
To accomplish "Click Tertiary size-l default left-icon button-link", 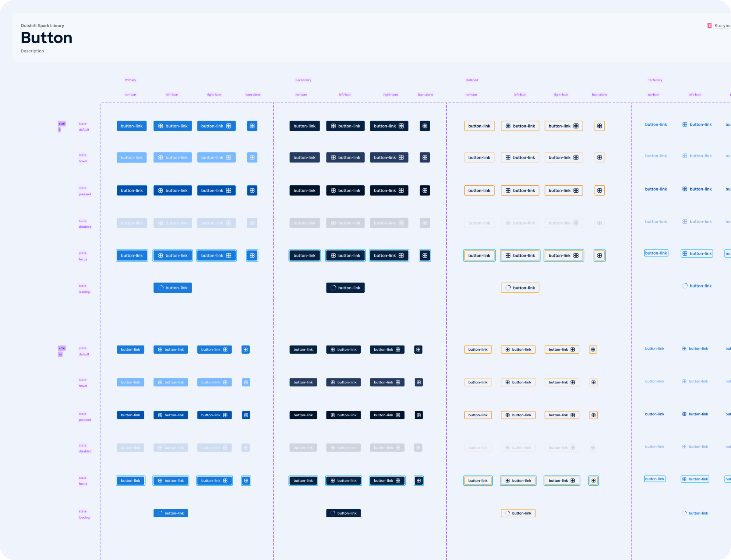I will (x=697, y=124).
